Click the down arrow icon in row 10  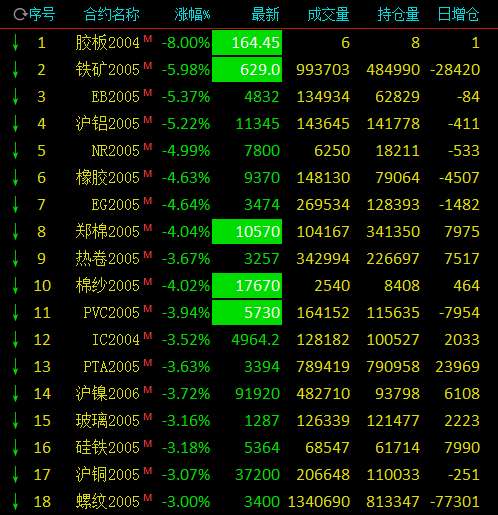pyautogui.click(x=15, y=286)
